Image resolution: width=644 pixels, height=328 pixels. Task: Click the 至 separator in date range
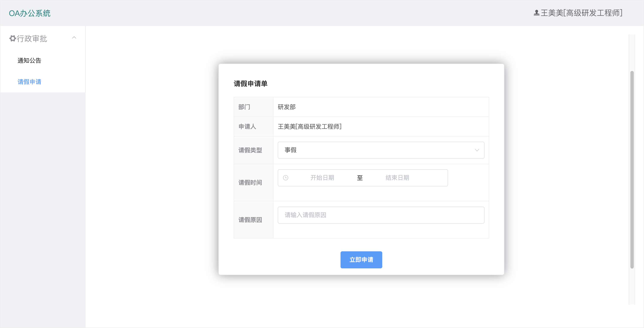point(360,178)
